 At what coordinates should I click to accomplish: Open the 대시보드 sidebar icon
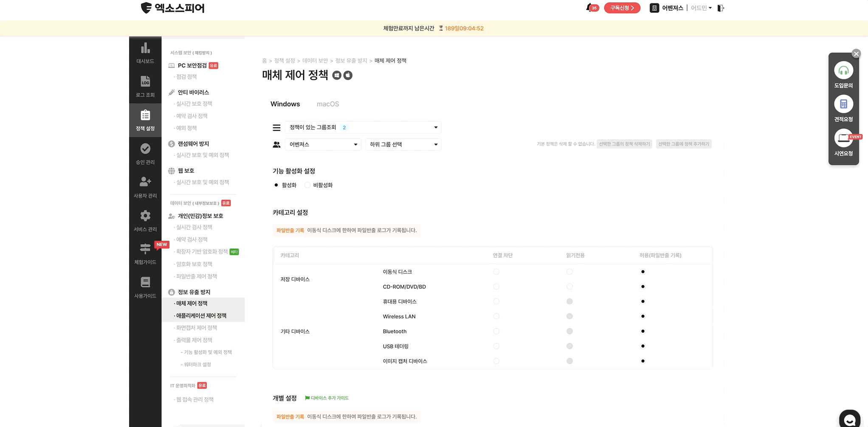[145, 53]
